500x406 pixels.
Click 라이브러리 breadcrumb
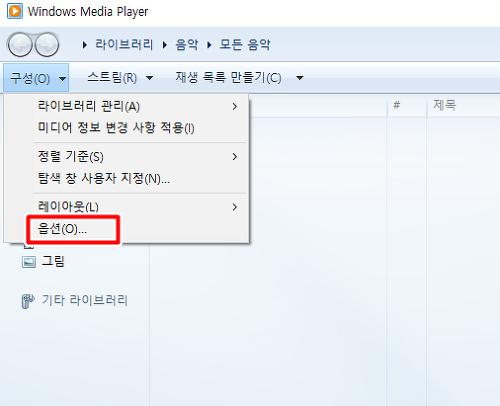tap(124, 44)
